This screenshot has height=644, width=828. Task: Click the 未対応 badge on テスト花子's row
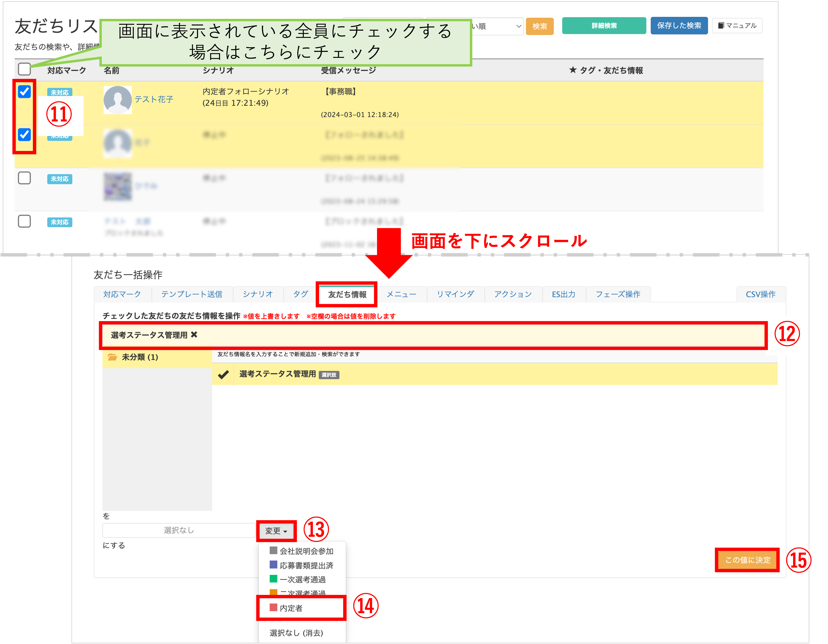point(60,92)
